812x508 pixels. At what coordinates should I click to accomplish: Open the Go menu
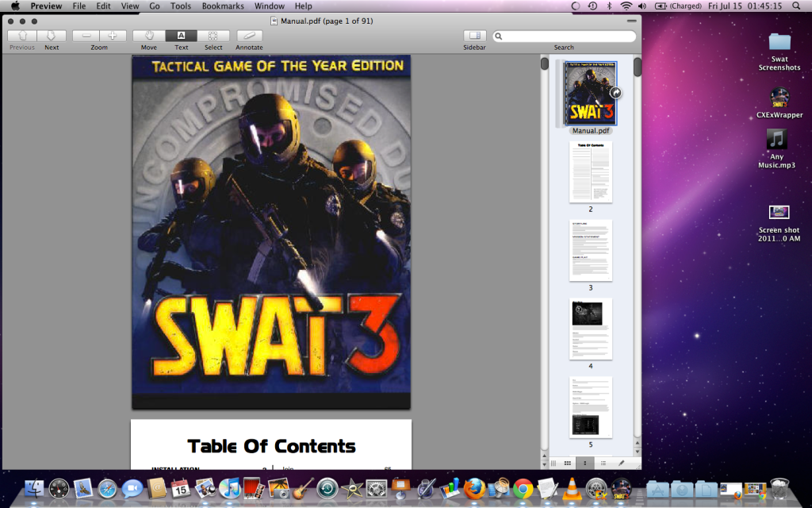155,6
